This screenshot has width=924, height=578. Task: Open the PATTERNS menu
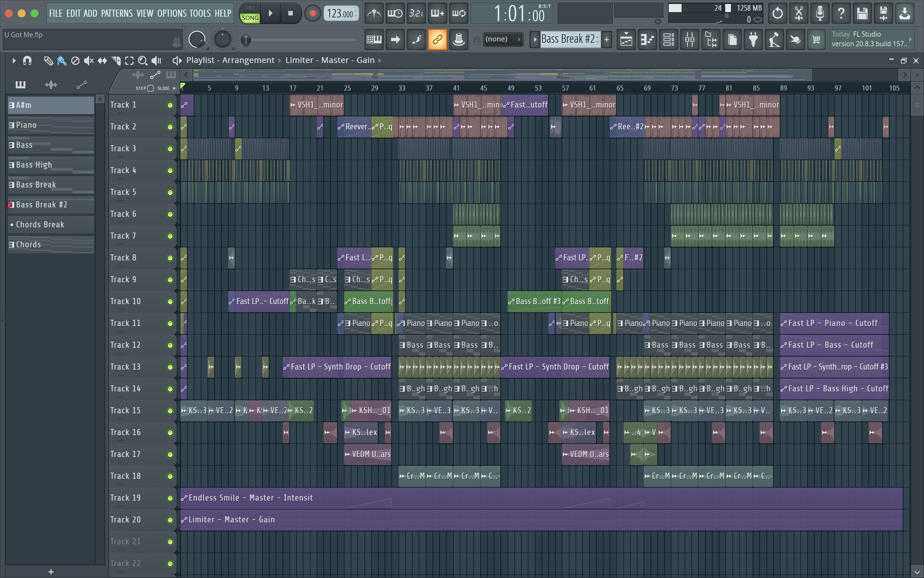(x=117, y=13)
